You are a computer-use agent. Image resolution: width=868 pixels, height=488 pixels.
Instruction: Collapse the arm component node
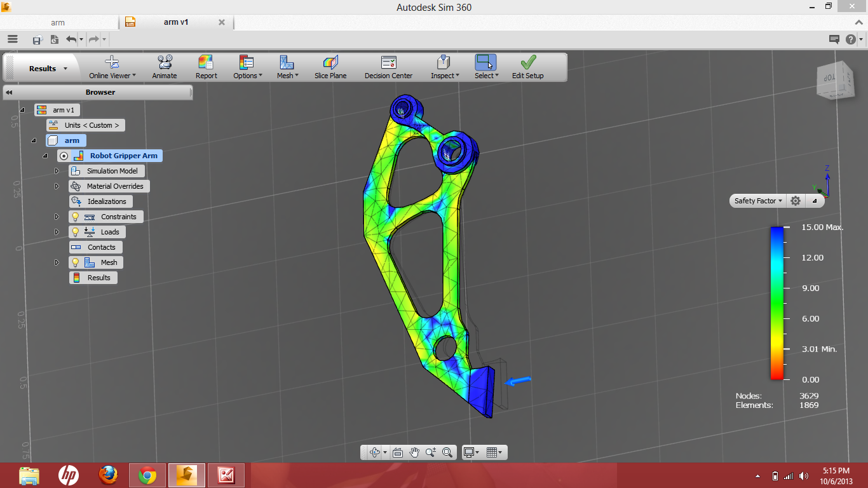[x=34, y=140]
